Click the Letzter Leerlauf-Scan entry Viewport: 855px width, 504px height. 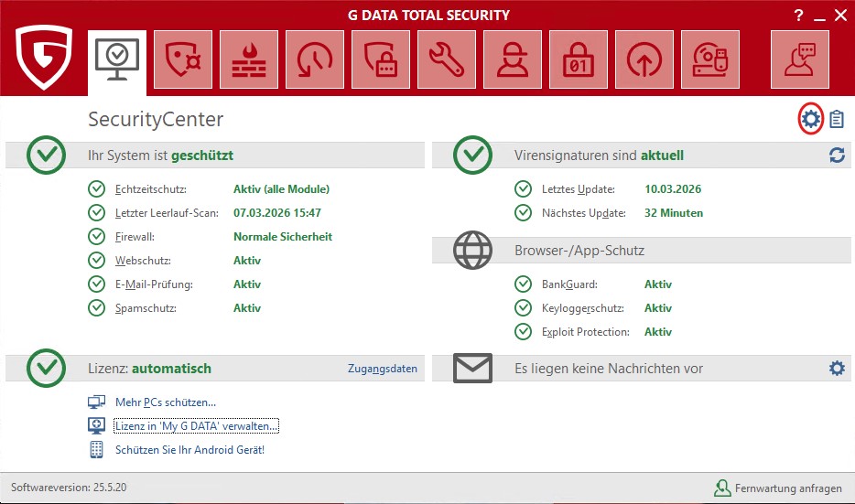(167, 213)
